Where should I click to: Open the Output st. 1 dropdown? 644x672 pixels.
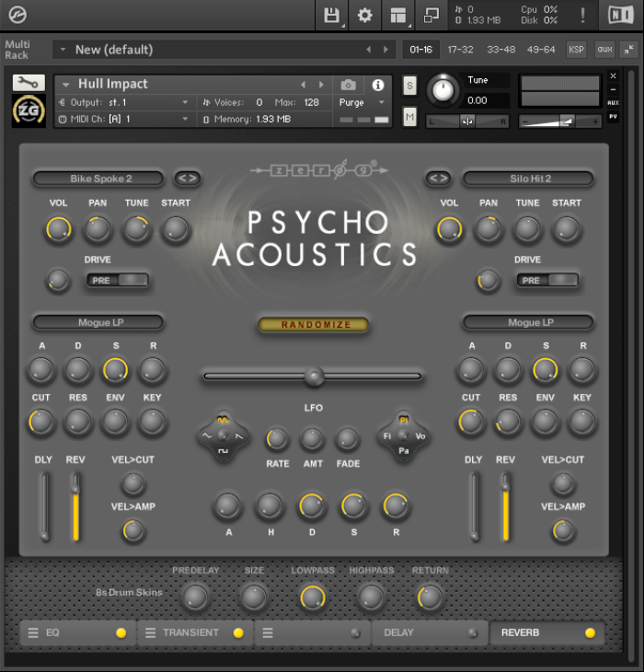tap(124, 102)
